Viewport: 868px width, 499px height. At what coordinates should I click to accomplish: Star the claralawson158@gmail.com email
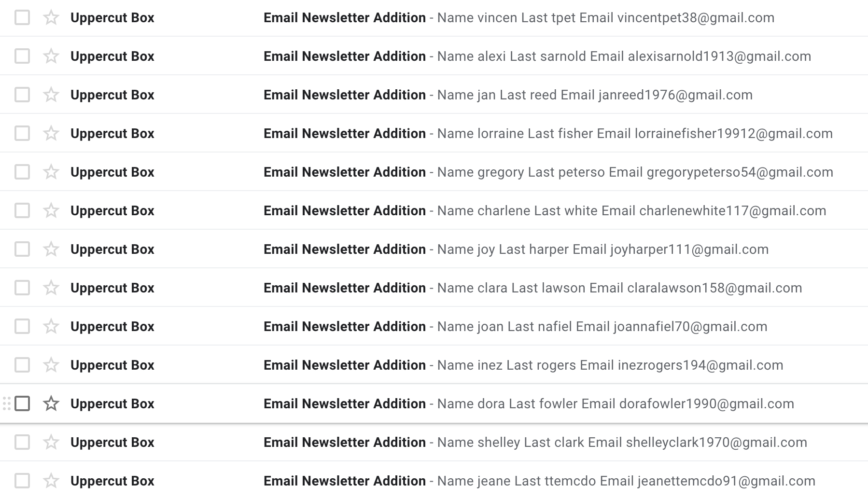pyautogui.click(x=51, y=288)
